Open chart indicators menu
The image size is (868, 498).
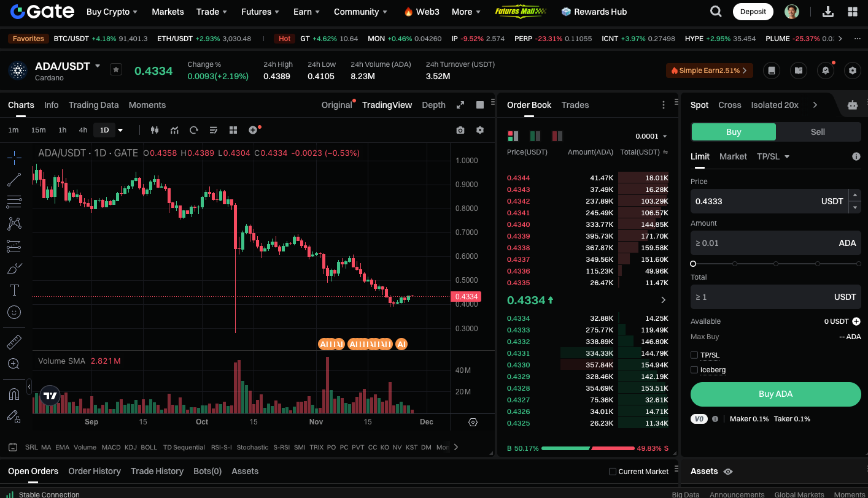[174, 130]
